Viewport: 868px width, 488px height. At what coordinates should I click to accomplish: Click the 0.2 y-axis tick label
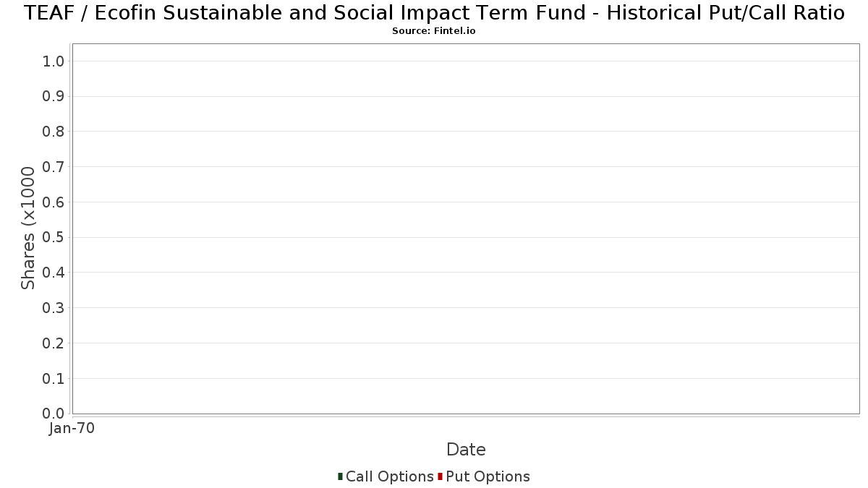point(54,343)
